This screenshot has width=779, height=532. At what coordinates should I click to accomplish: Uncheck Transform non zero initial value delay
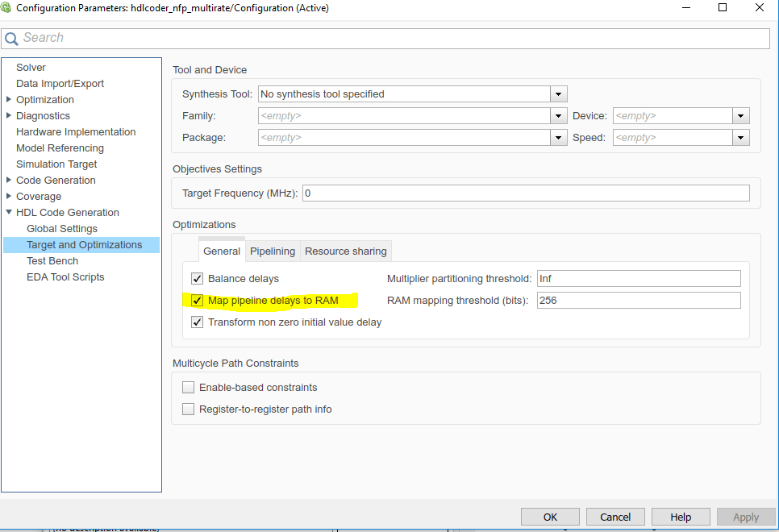(x=198, y=322)
